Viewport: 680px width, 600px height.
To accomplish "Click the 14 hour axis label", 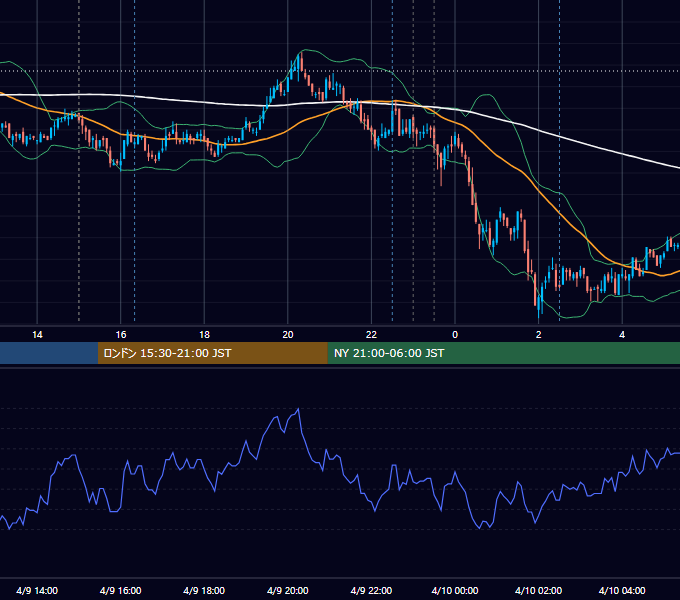I will point(37,335).
